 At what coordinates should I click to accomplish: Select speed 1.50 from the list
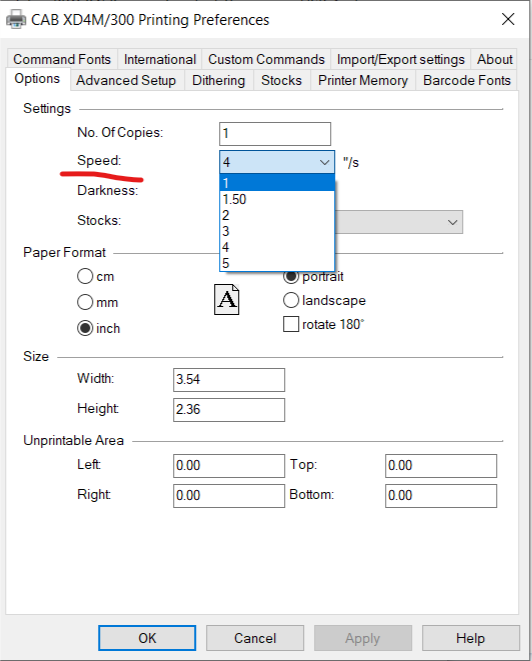277,199
